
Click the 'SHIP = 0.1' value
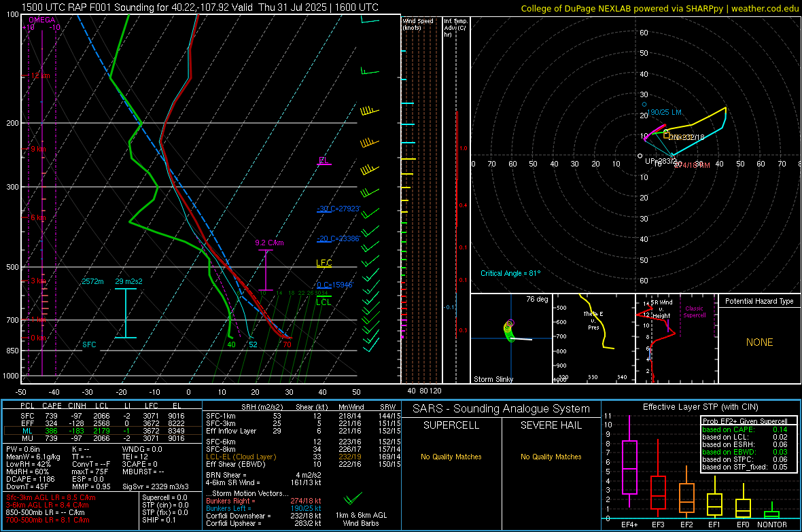click(159, 520)
